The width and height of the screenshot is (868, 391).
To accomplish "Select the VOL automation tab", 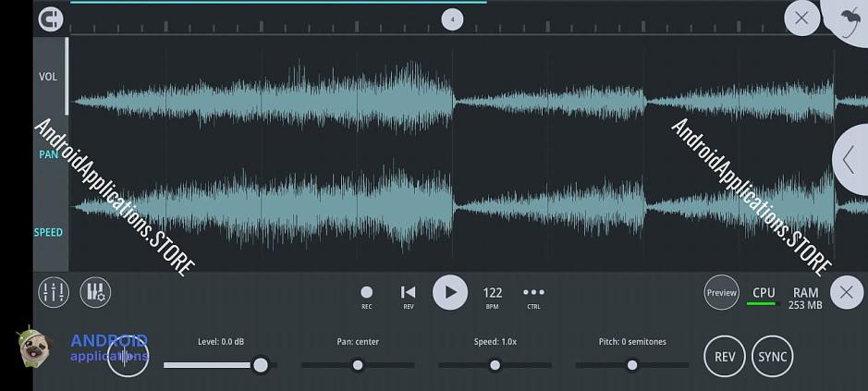I will [x=48, y=77].
